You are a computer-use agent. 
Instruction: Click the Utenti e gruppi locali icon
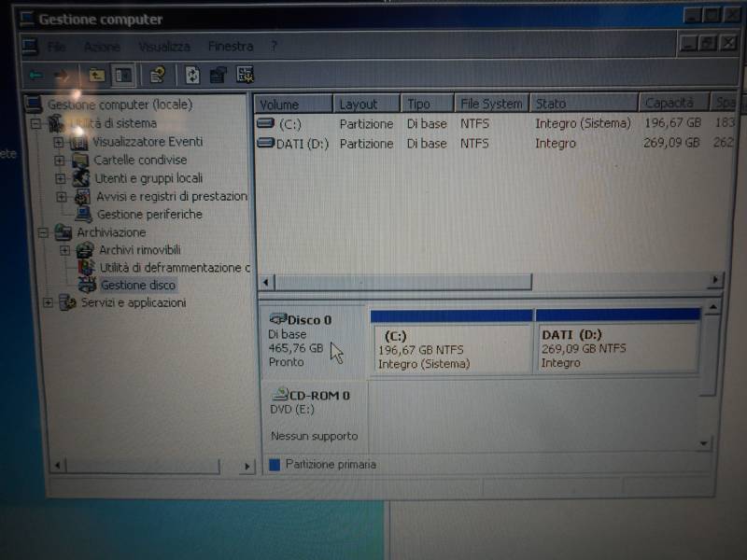tap(81, 178)
